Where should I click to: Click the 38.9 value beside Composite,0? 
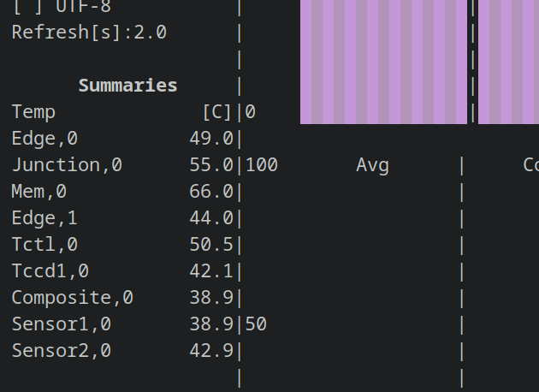click(x=211, y=298)
